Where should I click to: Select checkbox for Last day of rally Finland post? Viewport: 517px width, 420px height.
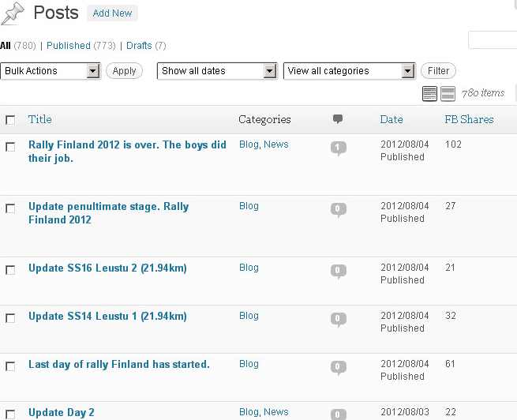pos(10,366)
